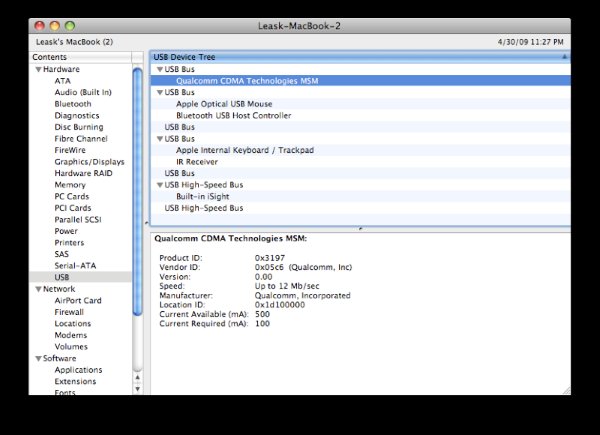Select Memory in the Hardware list
Viewport: 600px width, 435px height.
coord(70,185)
